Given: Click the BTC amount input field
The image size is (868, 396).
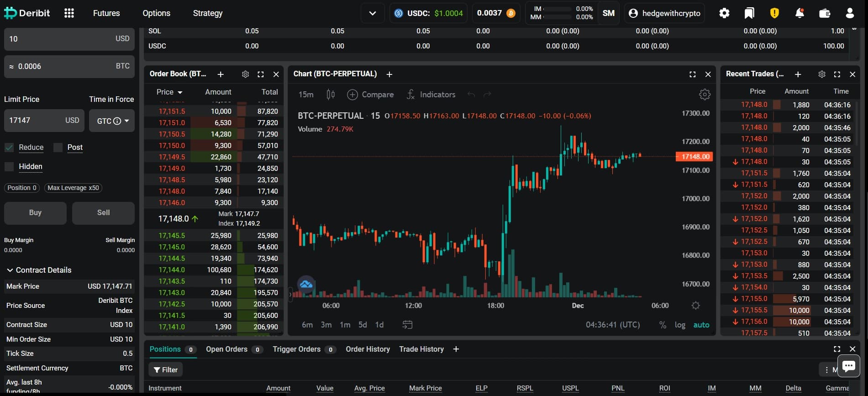Looking at the screenshot, I should click(69, 67).
